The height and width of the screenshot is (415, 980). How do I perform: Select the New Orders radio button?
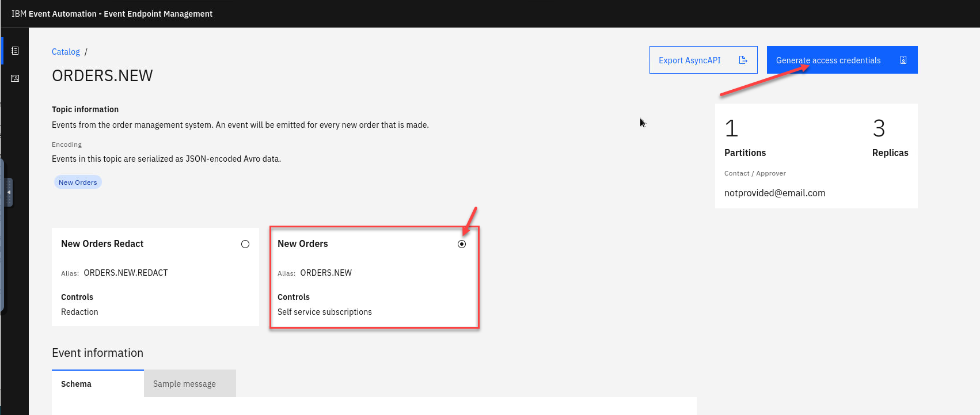tap(462, 244)
